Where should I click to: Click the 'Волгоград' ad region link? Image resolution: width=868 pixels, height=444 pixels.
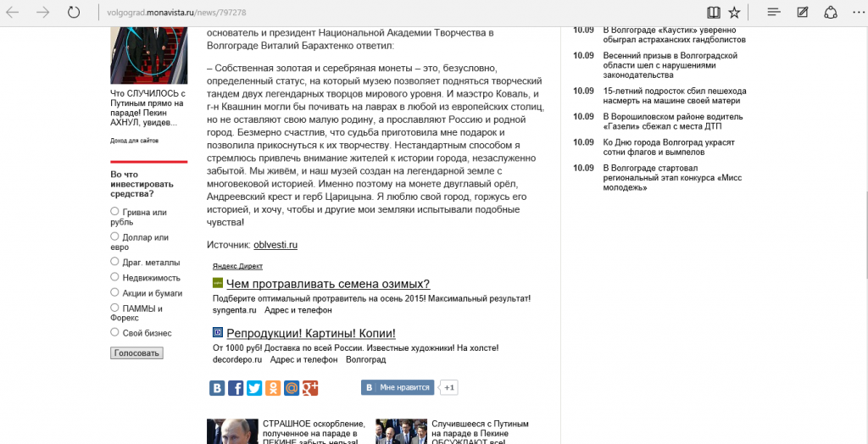[366, 360]
